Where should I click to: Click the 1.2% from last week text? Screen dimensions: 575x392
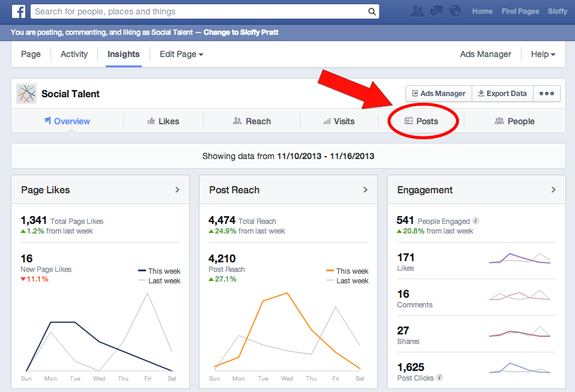tap(57, 231)
